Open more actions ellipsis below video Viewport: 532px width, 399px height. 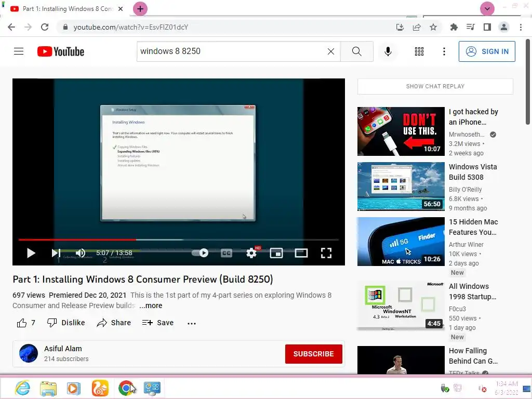[x=192, y=323]
